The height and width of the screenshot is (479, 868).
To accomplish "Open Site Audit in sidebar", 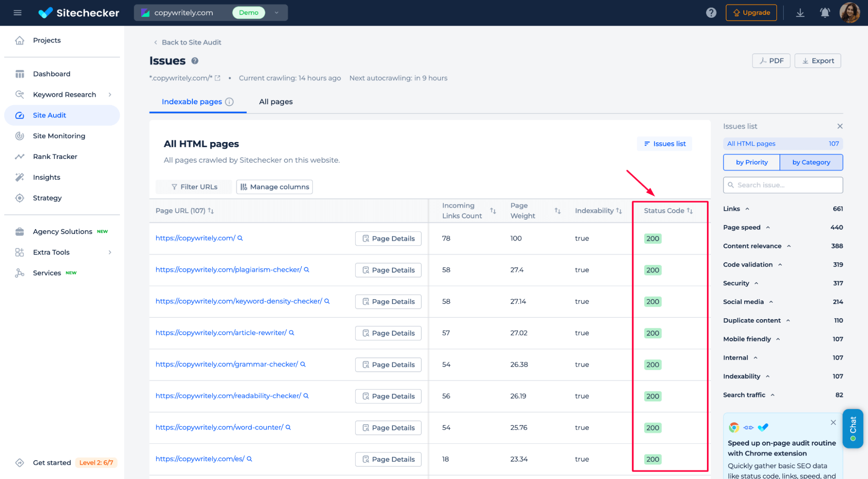I will click(x=62, y=115).
